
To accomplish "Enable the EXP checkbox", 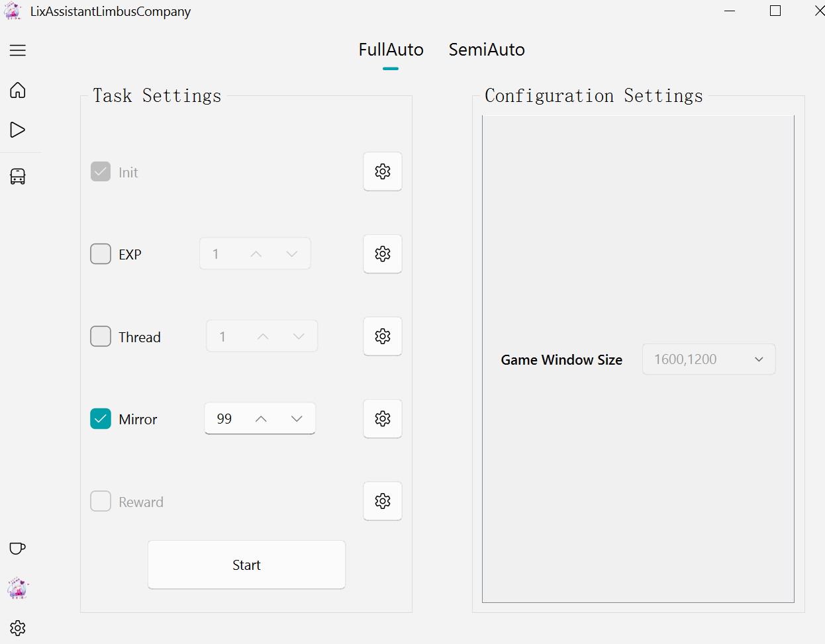I will click(x=101, y=254).
